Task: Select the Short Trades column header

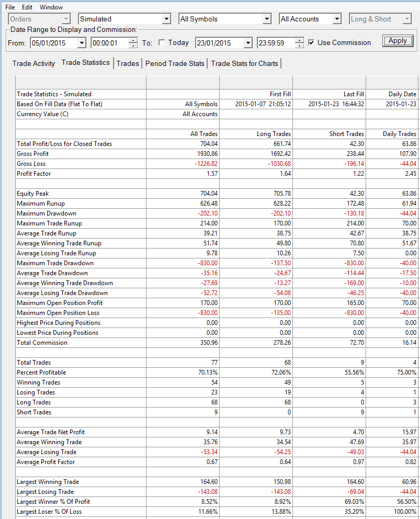Action: click(347, 134)
